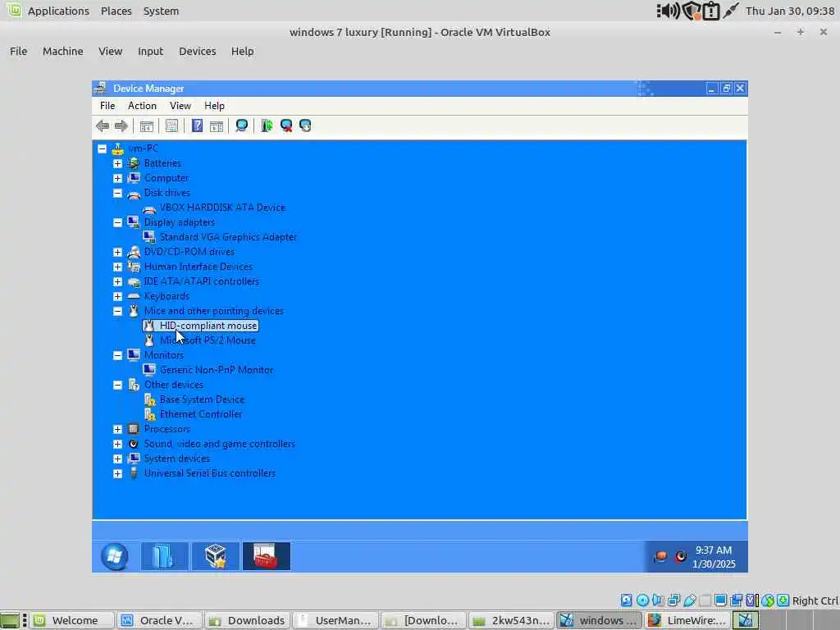Switch to the UserMan... taskbar window

coord(336,620)
